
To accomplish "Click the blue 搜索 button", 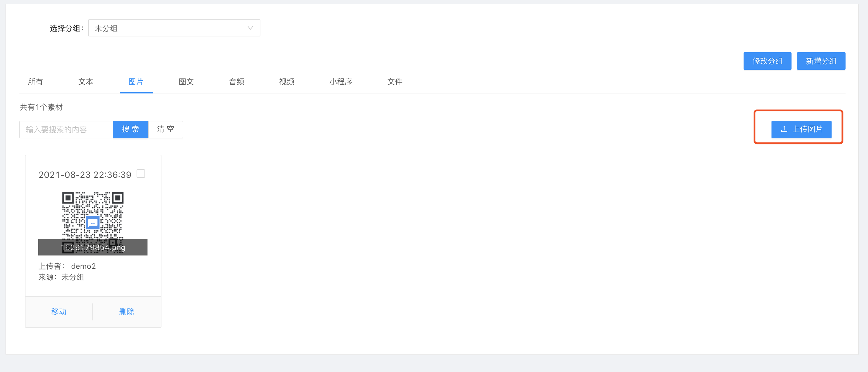I will pyautogui.click(x=131, y=129).
